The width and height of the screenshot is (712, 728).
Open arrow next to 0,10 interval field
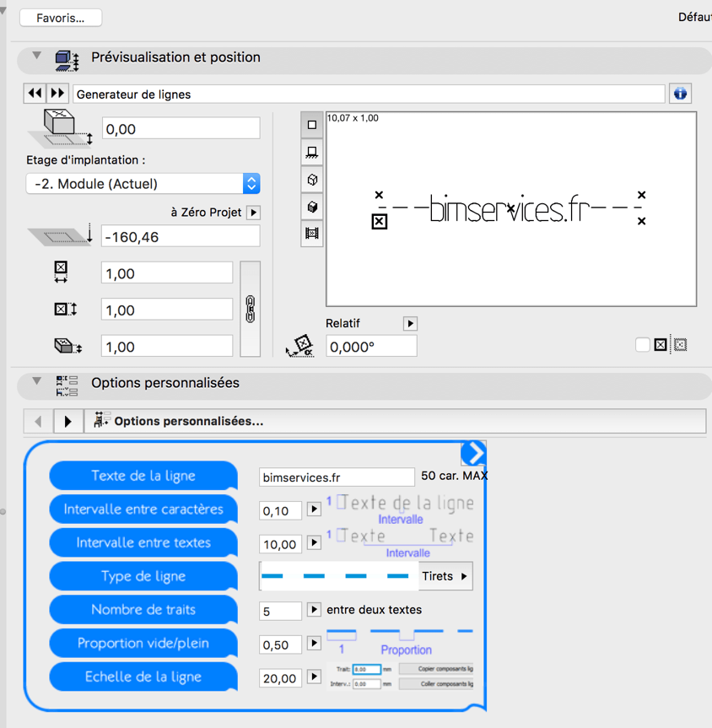[x=314, y=510]
